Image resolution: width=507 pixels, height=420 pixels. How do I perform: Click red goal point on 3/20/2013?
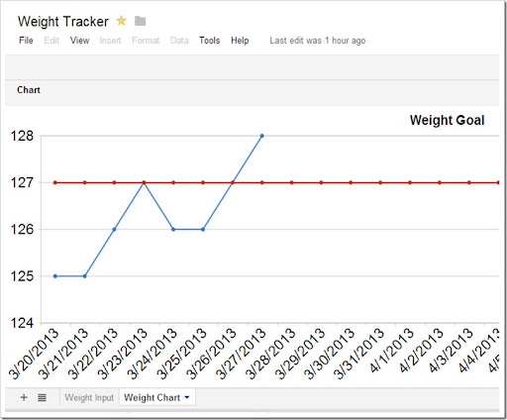point(55,182)
